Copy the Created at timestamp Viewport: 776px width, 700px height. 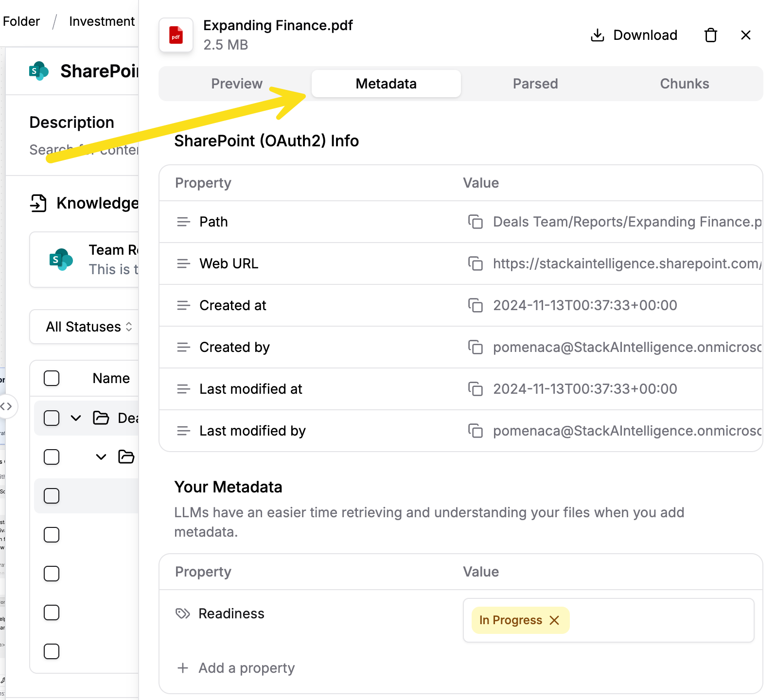click(475, 305)
